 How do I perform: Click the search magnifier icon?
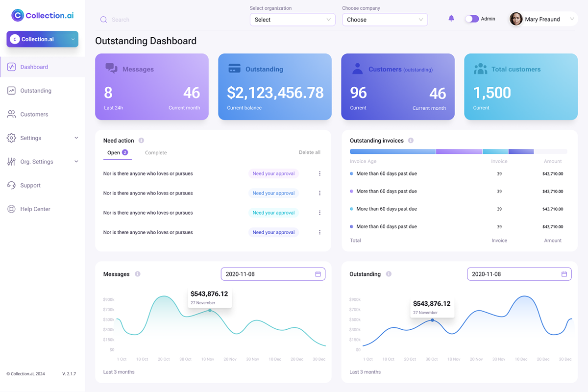[104, 20]
